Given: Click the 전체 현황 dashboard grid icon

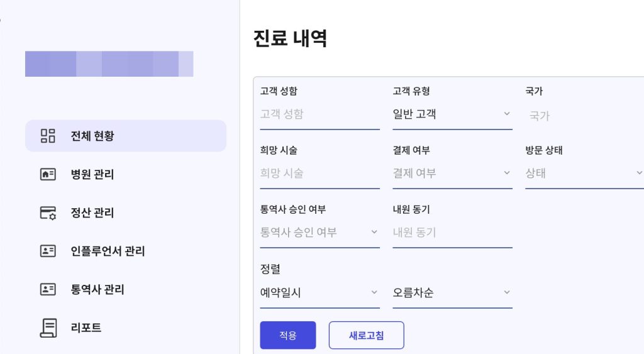Looking at the screenshot, I should click(x=48, y=136).
